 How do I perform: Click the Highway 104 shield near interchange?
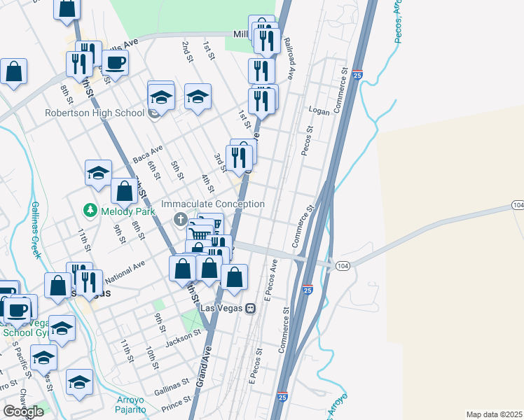point(343,266)
